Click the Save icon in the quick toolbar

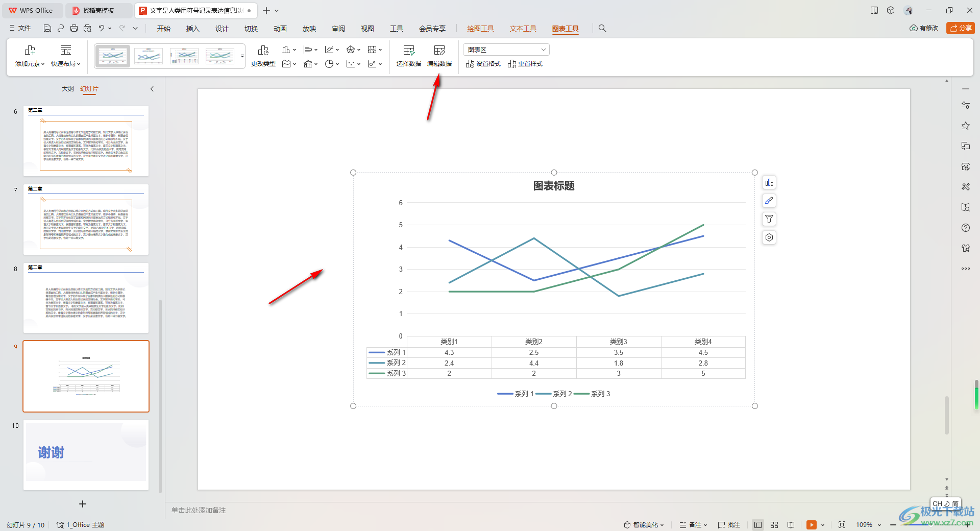pyautogui.click(x=47, y=29)
